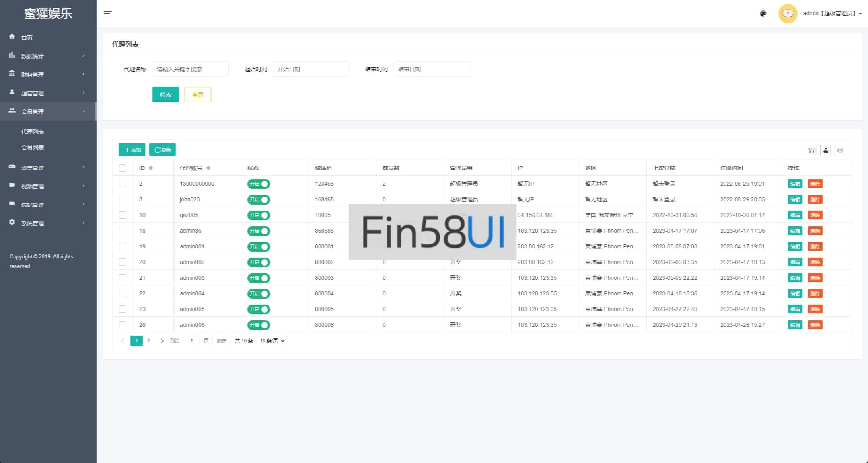Click the admin avatar picture
The image size is (868, 463).
tap(788, 14)
